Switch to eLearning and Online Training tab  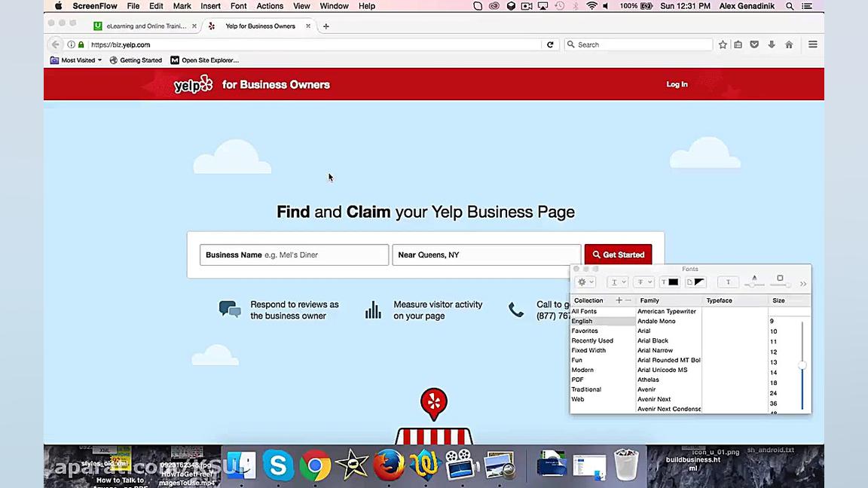(145, 26)
